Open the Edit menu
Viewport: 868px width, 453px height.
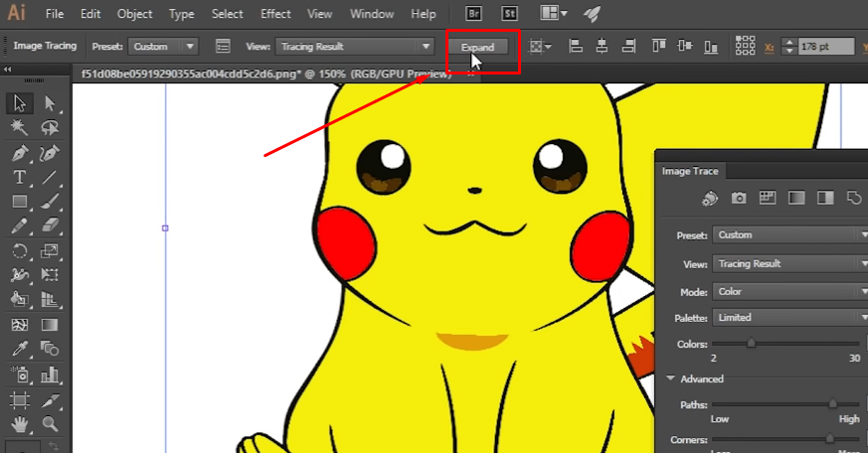coord(90,14)
